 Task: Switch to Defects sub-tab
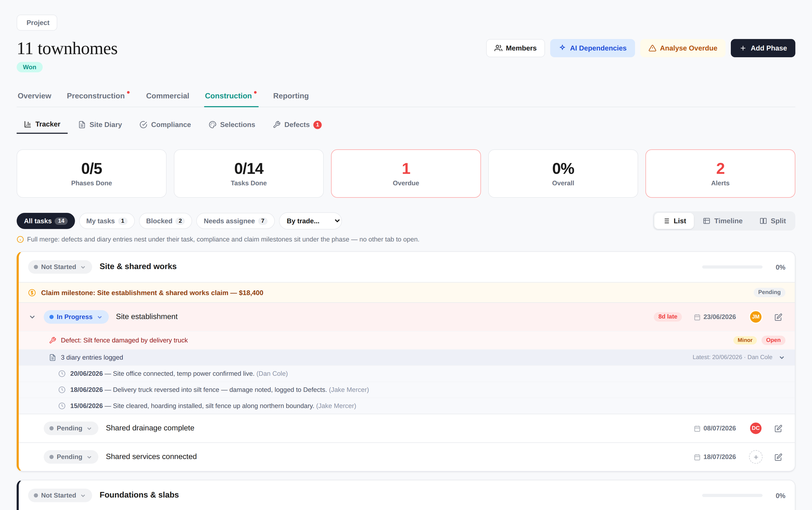(297, 125)
